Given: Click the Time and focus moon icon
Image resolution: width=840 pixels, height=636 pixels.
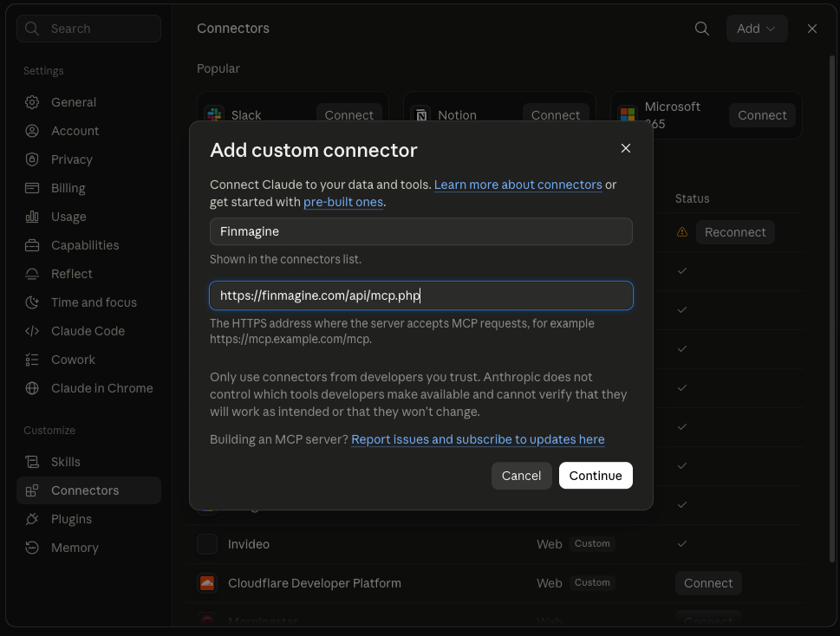Looking at the screenshot, I should [32, 302].
